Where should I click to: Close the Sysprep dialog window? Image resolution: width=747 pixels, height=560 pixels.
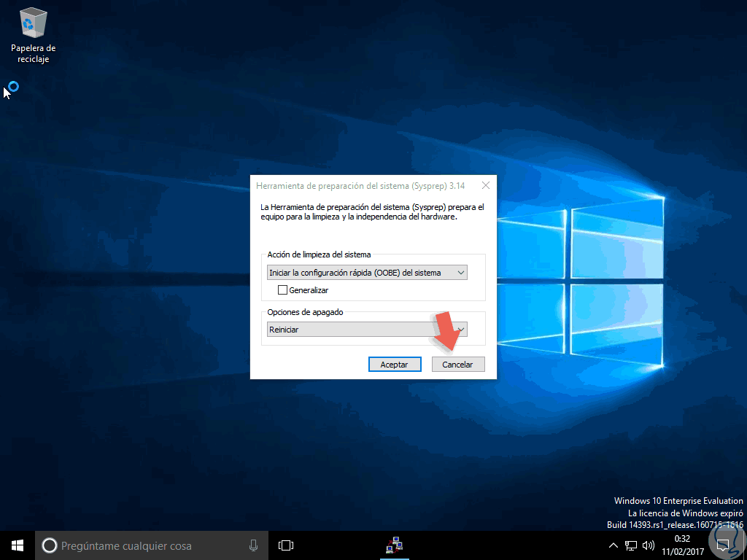click(x=485, y=186)
